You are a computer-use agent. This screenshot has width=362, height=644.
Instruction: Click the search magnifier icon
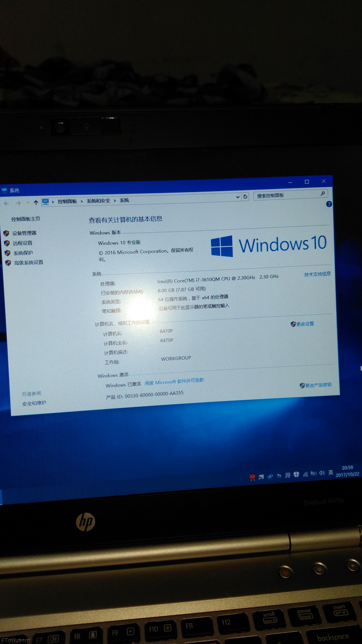coord(323,193)
